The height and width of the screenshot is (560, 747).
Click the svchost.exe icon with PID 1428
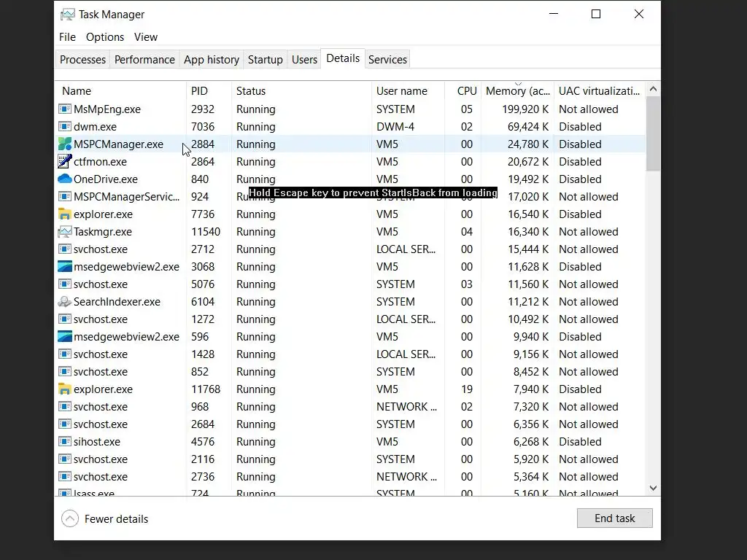(x=64, y=354)
